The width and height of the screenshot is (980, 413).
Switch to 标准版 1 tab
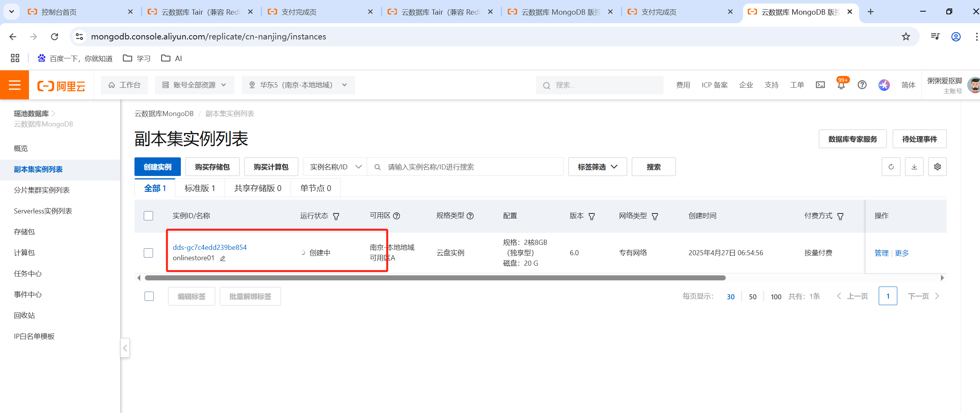click(200, 188)
